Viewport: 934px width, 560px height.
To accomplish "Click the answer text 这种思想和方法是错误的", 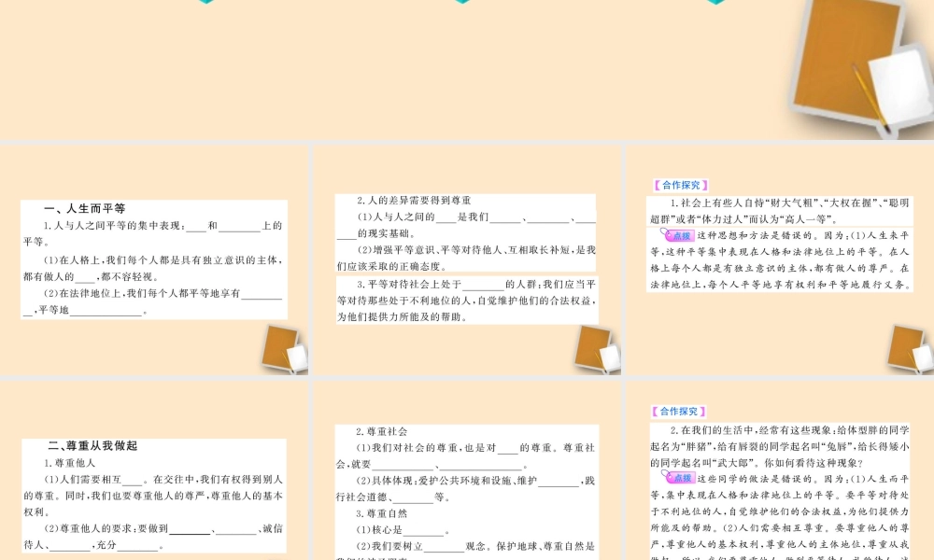I will click(x=780, y=260).
